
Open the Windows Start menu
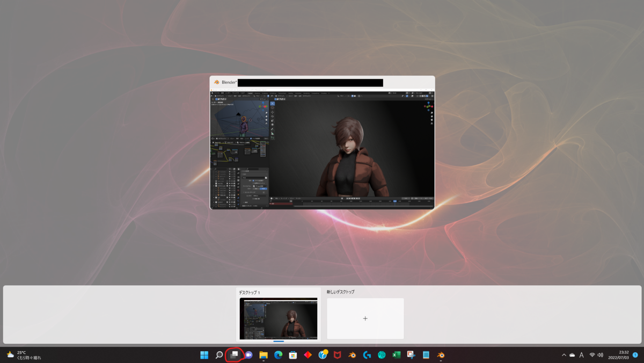[204, 355]
